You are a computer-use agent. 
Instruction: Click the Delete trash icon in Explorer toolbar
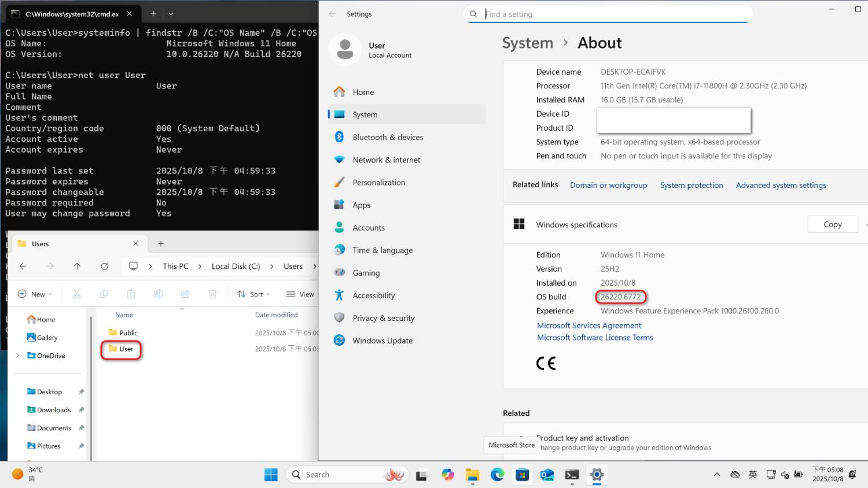tap(212, 294)
